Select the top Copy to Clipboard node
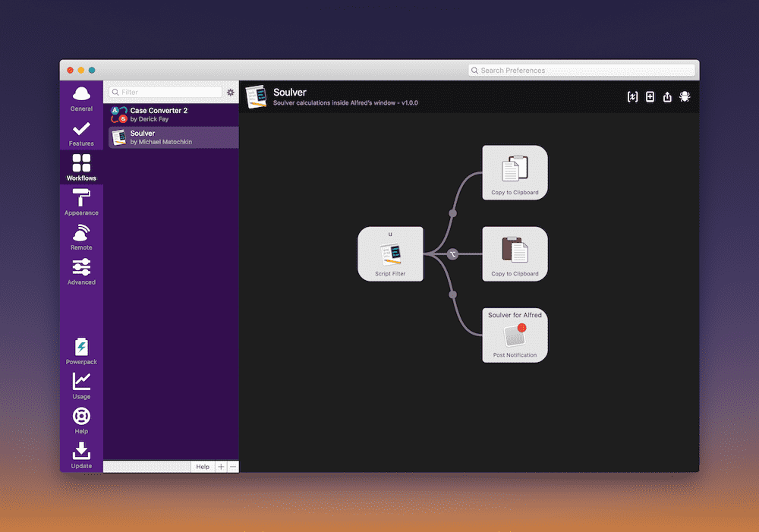 click(x=515, y=172)
